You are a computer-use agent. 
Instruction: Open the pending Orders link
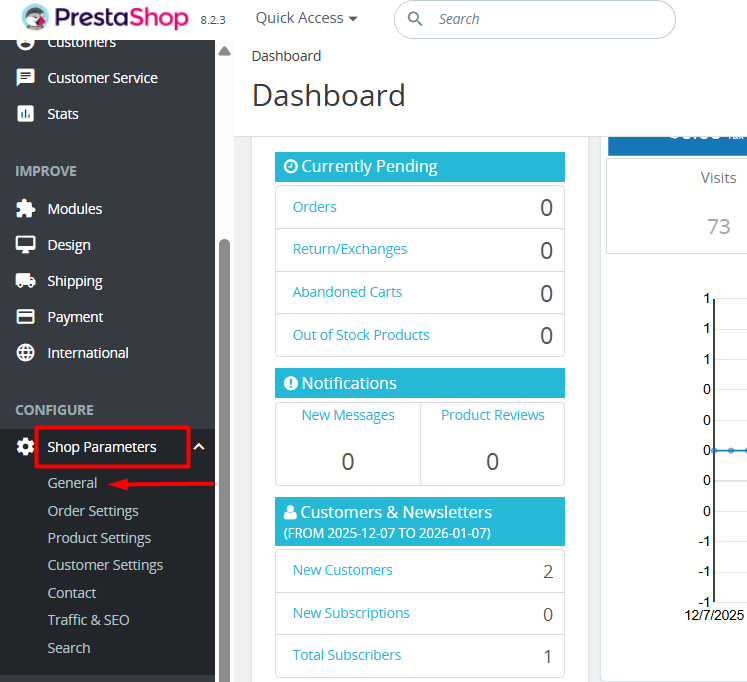tap(314, 207)
